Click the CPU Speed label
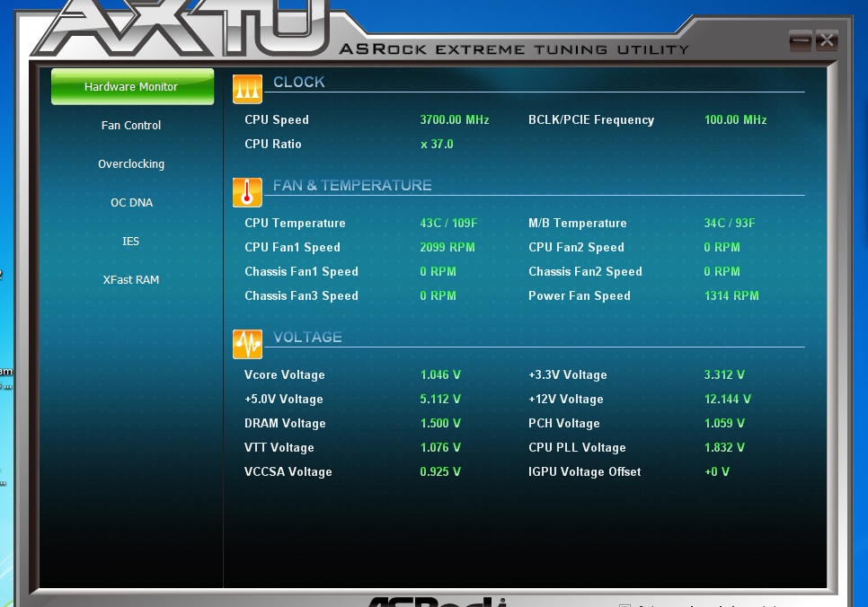 [277, 120]
